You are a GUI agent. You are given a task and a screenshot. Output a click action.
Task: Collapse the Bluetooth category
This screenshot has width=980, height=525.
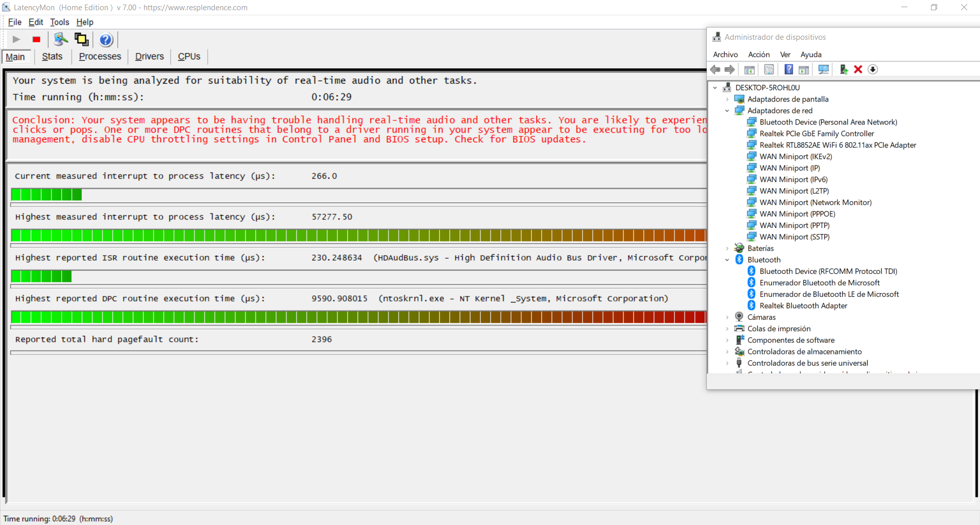[727, 260]
